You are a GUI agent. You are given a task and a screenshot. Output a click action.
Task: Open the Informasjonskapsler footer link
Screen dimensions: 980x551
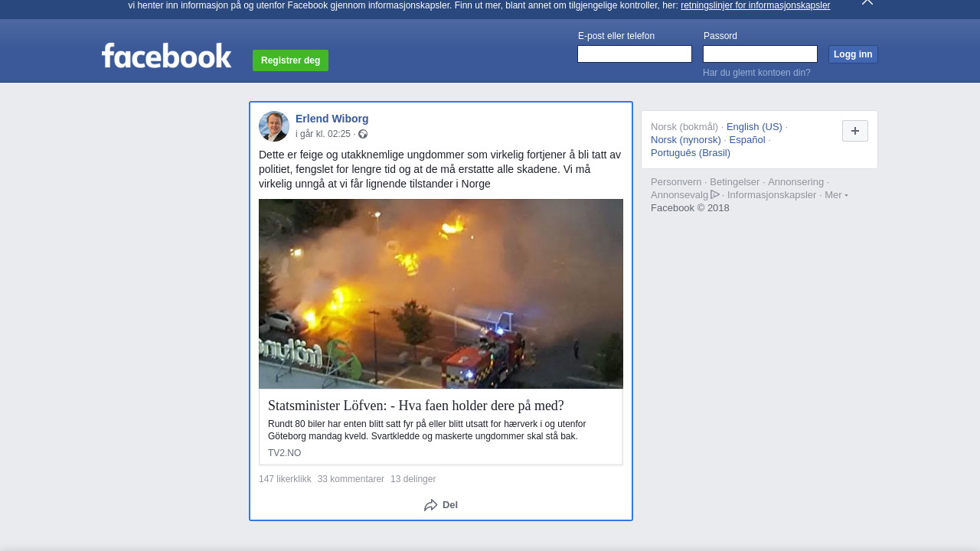point(772,195)
